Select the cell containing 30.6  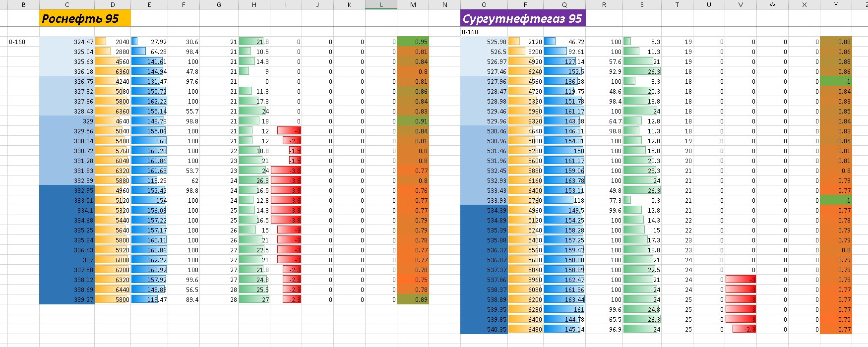[184, 42]
